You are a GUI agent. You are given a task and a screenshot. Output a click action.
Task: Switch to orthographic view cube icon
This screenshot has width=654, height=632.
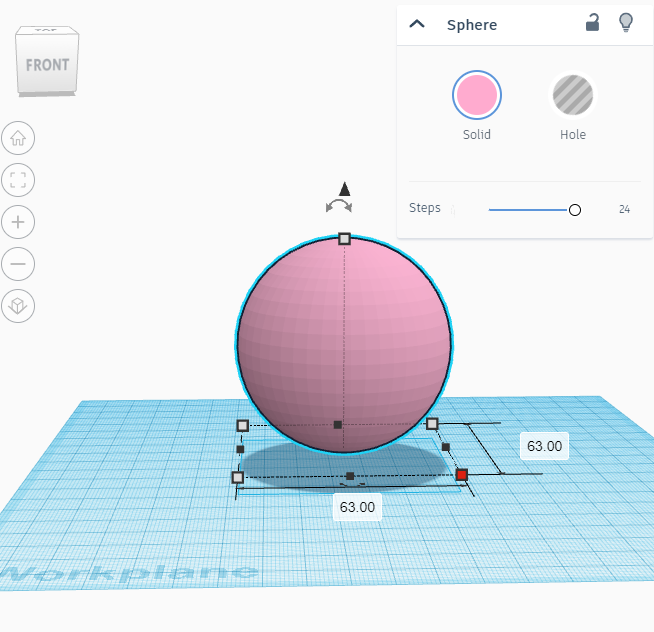point(18,306)
